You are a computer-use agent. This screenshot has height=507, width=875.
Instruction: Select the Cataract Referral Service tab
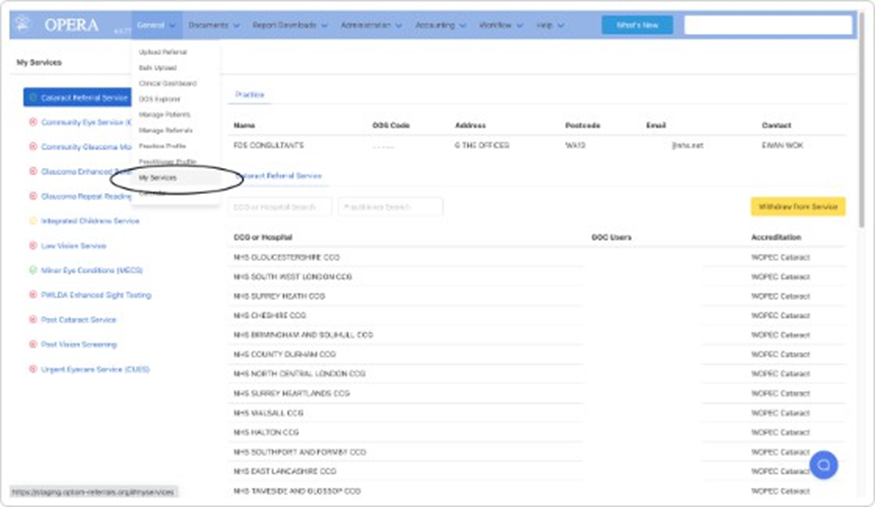point(278,175)
